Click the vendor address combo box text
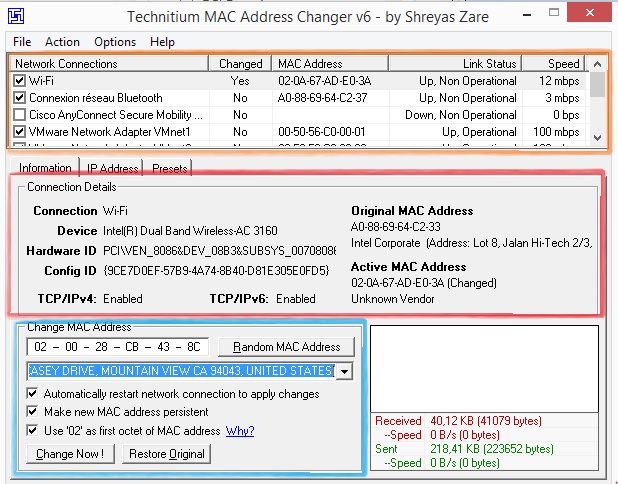This screenshot has width=618, height=484. click(181, 371)
